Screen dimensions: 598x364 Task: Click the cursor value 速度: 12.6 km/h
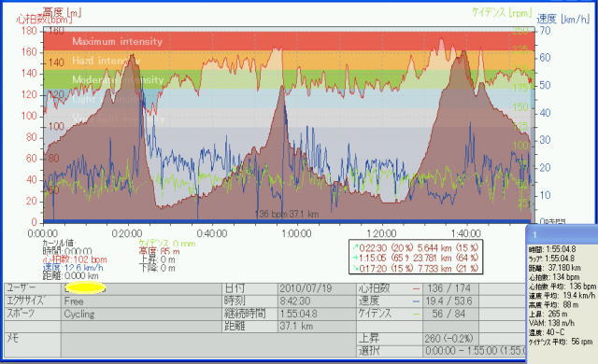point(73,268)
